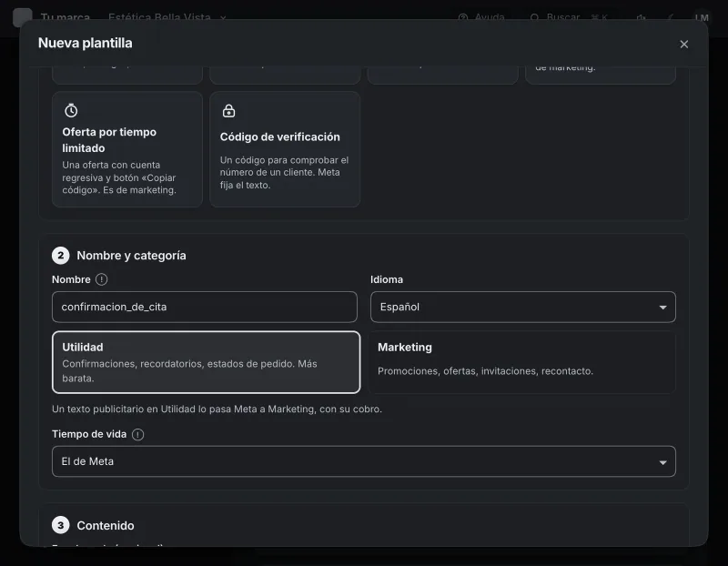The height and width of the screenshot is (566, 728).
Task: Click the arrow on El de Meta selector
Action: (x=663, y=462)
